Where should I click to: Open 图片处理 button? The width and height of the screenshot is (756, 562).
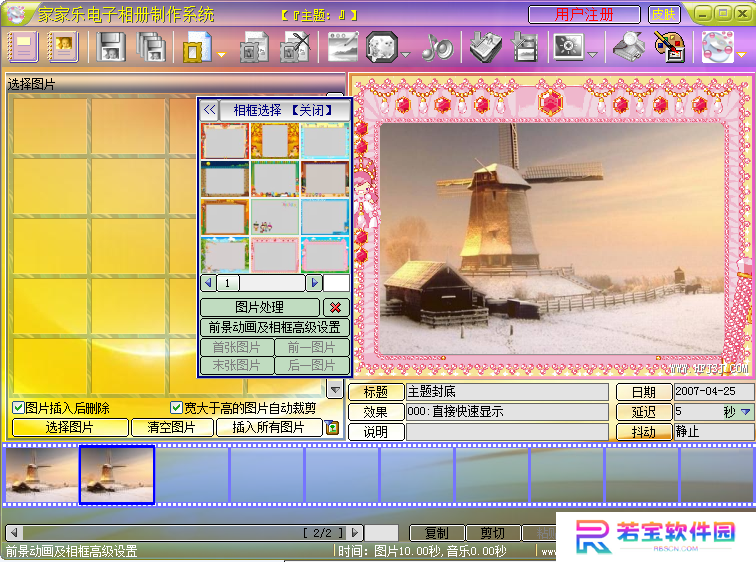coord(260,307)
